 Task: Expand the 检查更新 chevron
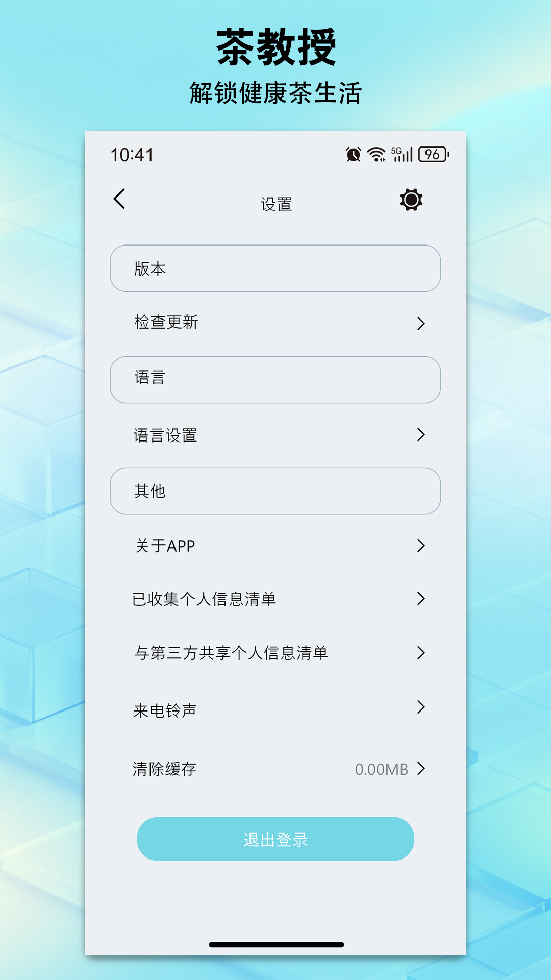421,322
